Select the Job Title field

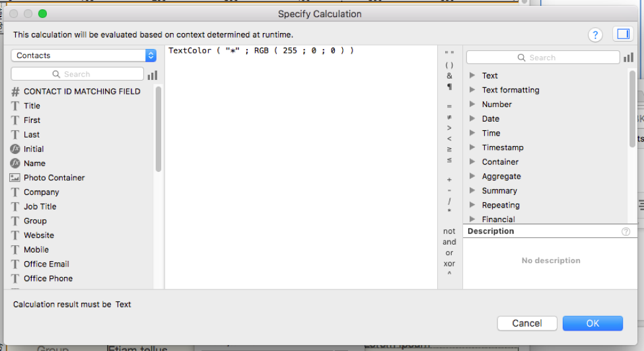(x=40, y=206)
